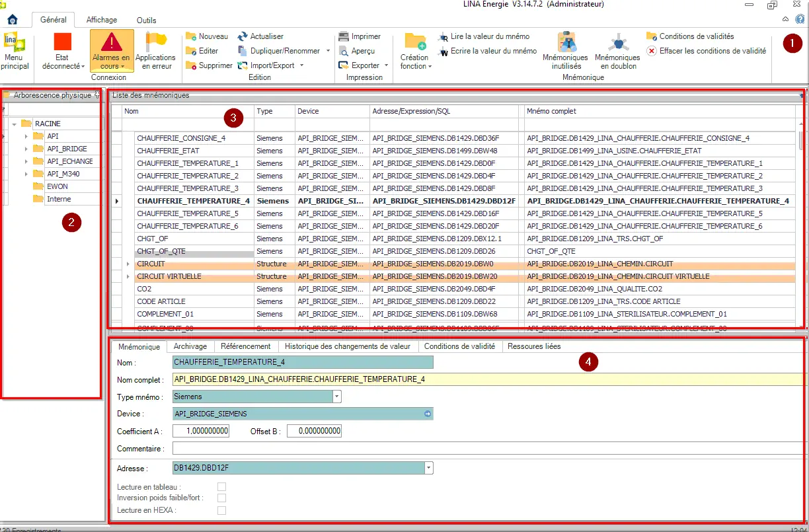This screenshot has height=532, width=809.
Task: Select the Interne folder in the tree
Action: point(59,199)
